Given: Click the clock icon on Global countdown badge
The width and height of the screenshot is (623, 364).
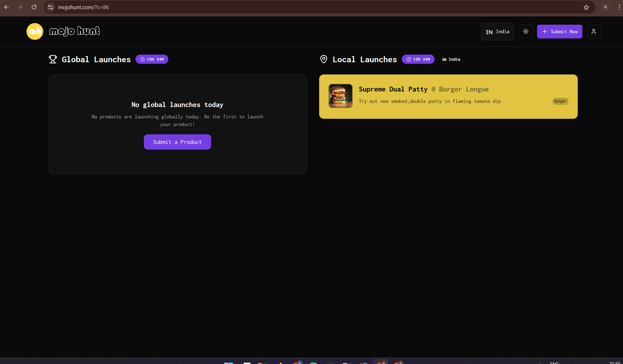Looking at the screenshot, I should 142,59.
